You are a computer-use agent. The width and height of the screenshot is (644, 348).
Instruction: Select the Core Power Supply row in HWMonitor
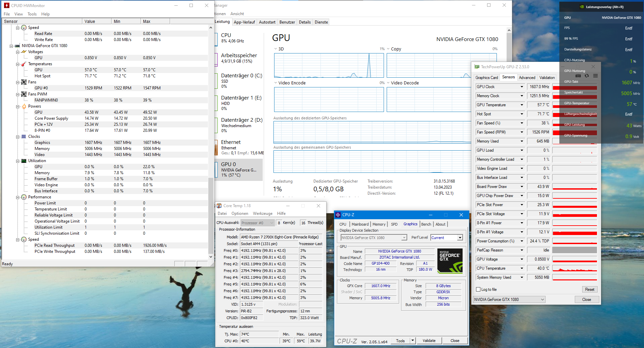pos(105,118)
